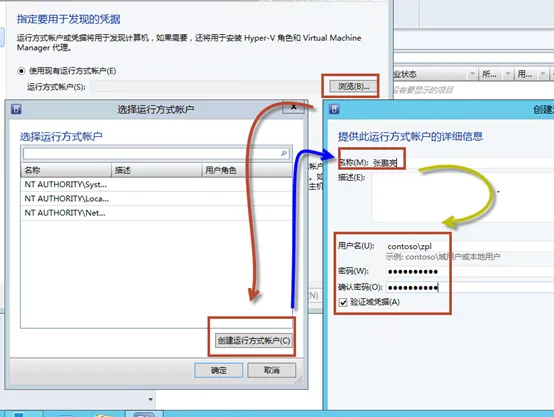Click the 描述(E) description text area
This screenshot has height=417, width=554.
tap(463, 198)
